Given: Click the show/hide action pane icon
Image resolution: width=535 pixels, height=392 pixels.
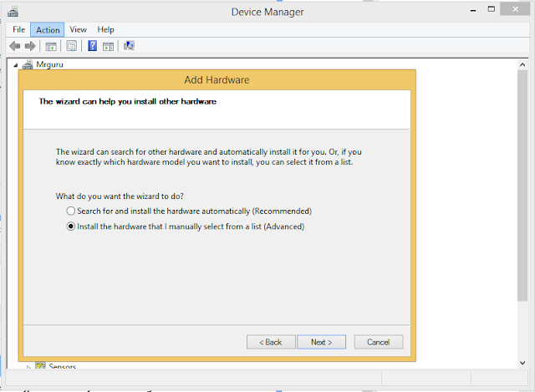Looking at the screenshot, I should pos(108,46).
